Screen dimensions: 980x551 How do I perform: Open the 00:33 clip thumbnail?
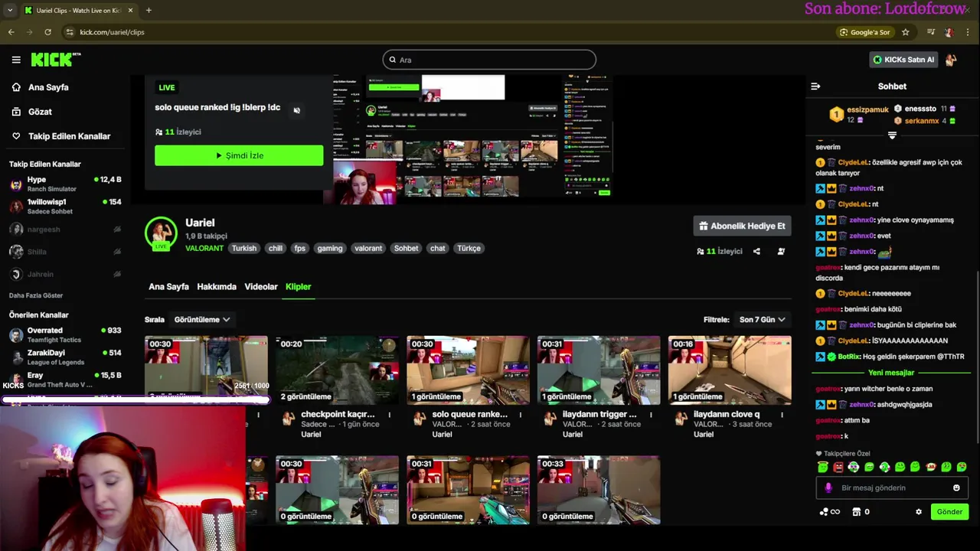coord(599,491)
